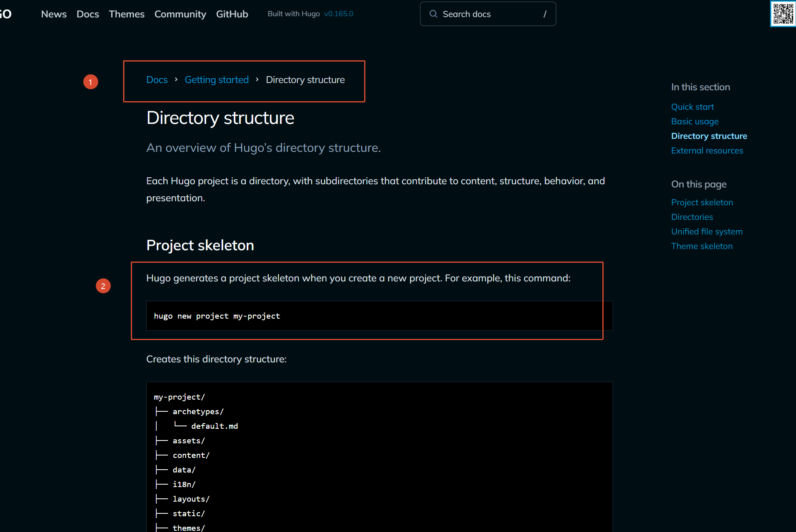
Task: Open the Docs navigation item
Action: pos(88,14)
